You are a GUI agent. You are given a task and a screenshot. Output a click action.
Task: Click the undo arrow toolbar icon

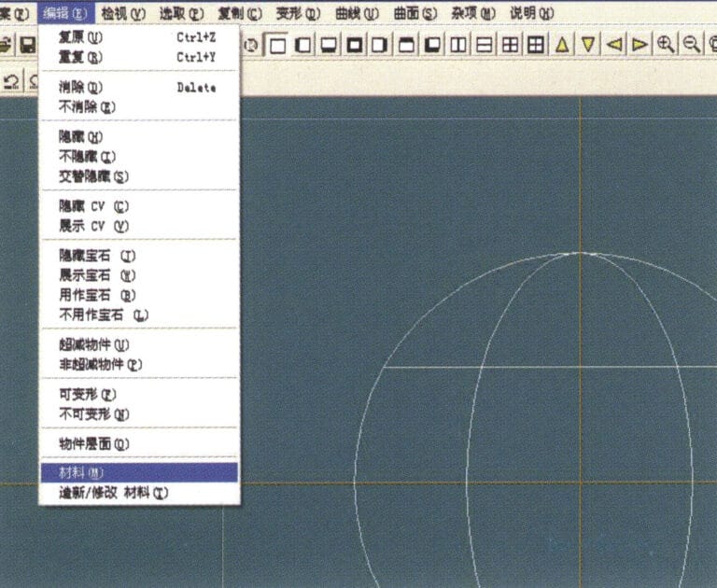(11, 82)
